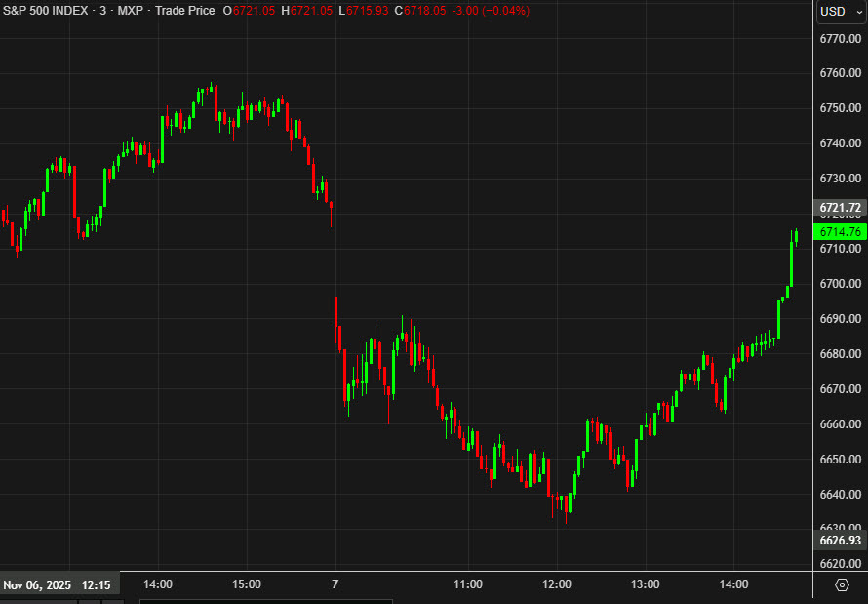Click the day 7 marker on time axis
This screenshot has height=604, width=868.
[x=335, y=584]
